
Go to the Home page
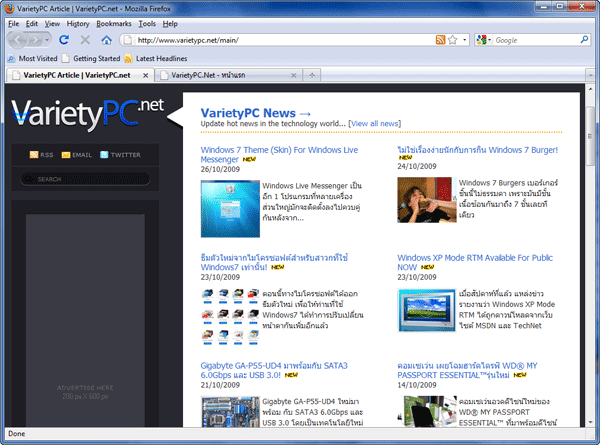click(x=106, y=40)
